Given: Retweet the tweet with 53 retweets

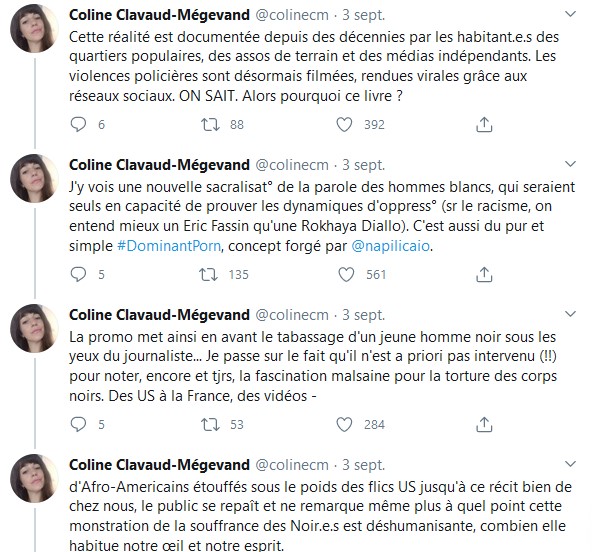Looking at the screenshot, I should tap(210, 424).
